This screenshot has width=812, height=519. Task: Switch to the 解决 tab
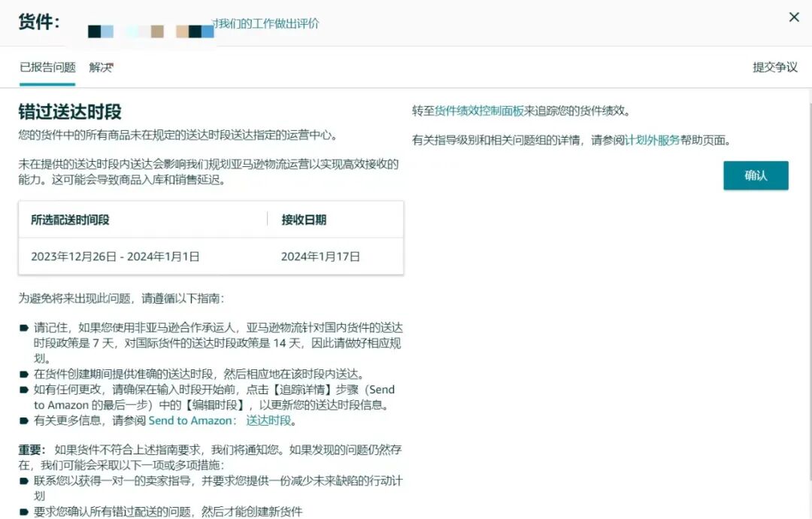(x=100, y=67)
